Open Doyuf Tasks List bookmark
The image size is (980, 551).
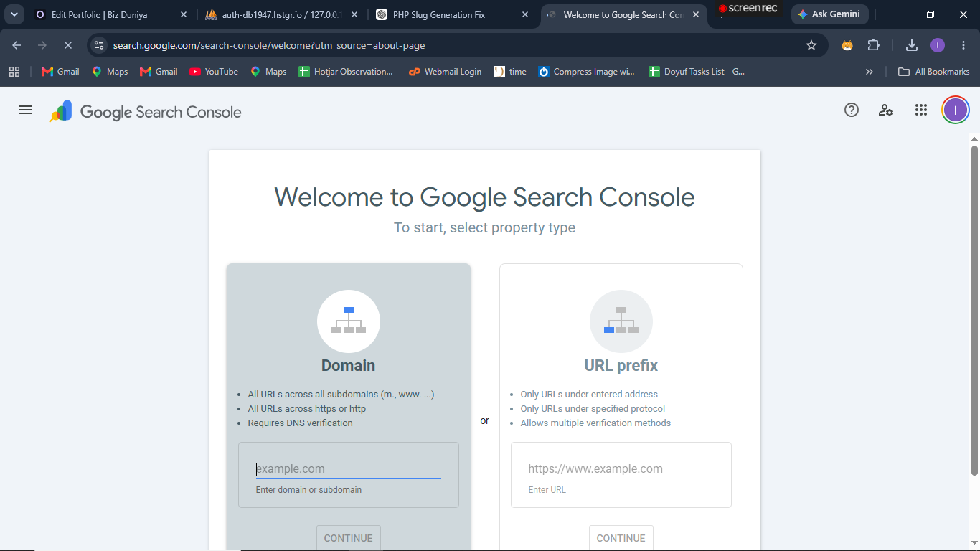point(697,72)
